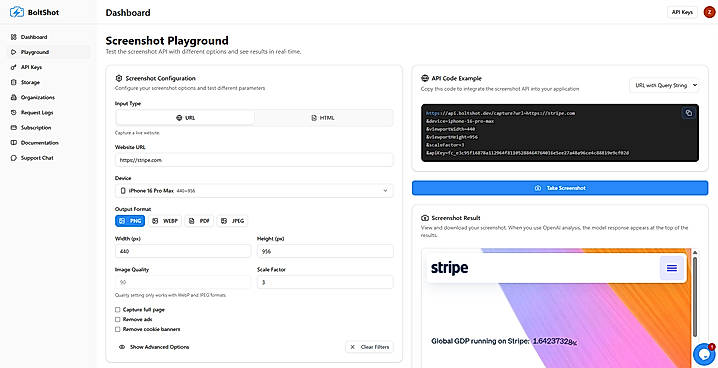Click the Screenshot Configuration gear icon
Viewport: 718px width, 368px height.
(119, 78)
